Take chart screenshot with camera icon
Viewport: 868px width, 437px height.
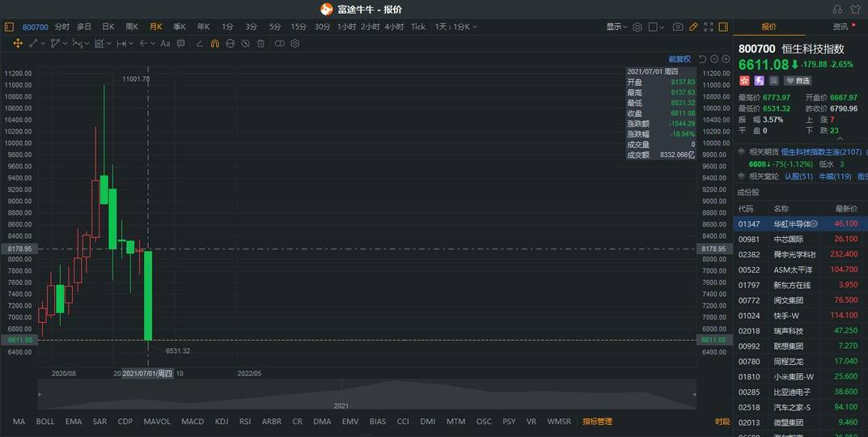pos(678,27)
